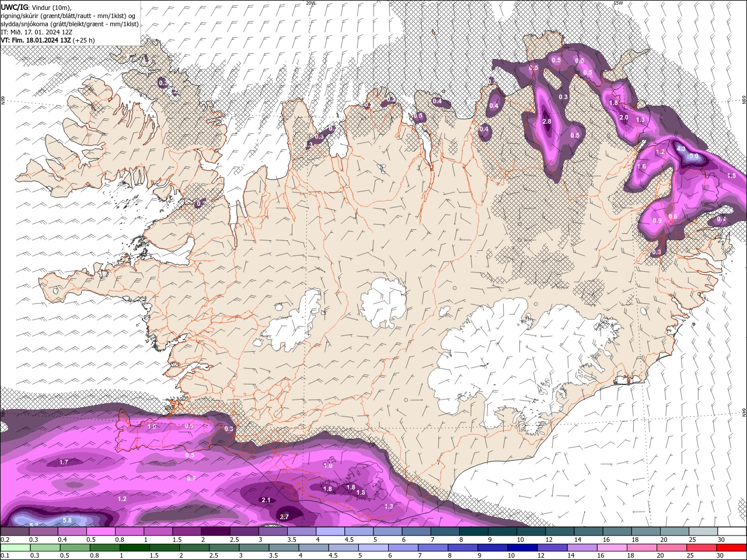The width and height of the screenshot is (747, 560).
Task: Click the 1.7 value off the southwest coast
Action: pos(64,462)
